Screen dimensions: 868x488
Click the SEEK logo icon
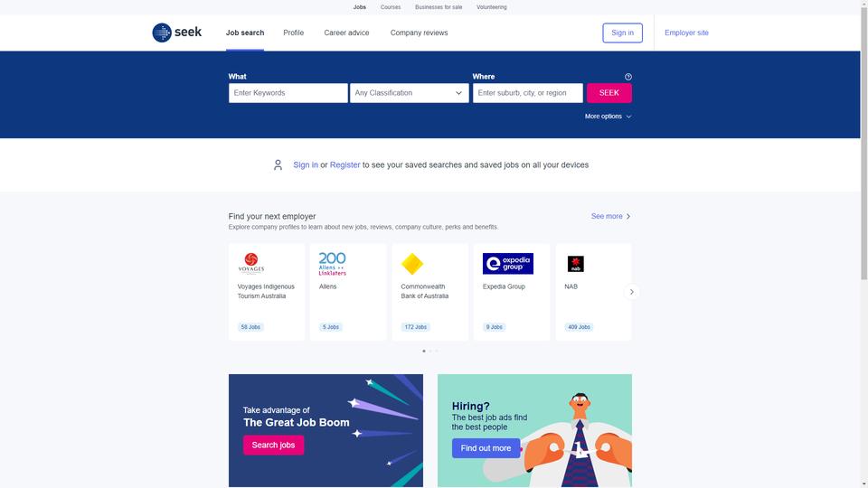pyautogui.click(x=162, y=33)
